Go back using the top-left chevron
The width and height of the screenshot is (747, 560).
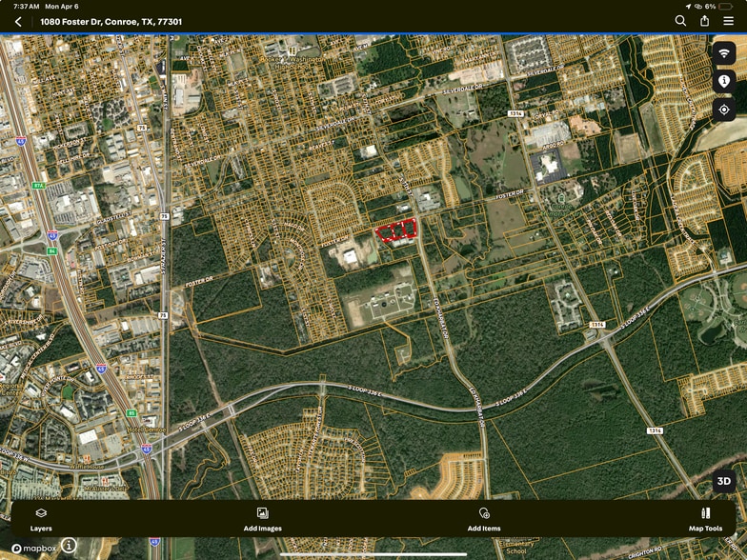coord(18,21)
